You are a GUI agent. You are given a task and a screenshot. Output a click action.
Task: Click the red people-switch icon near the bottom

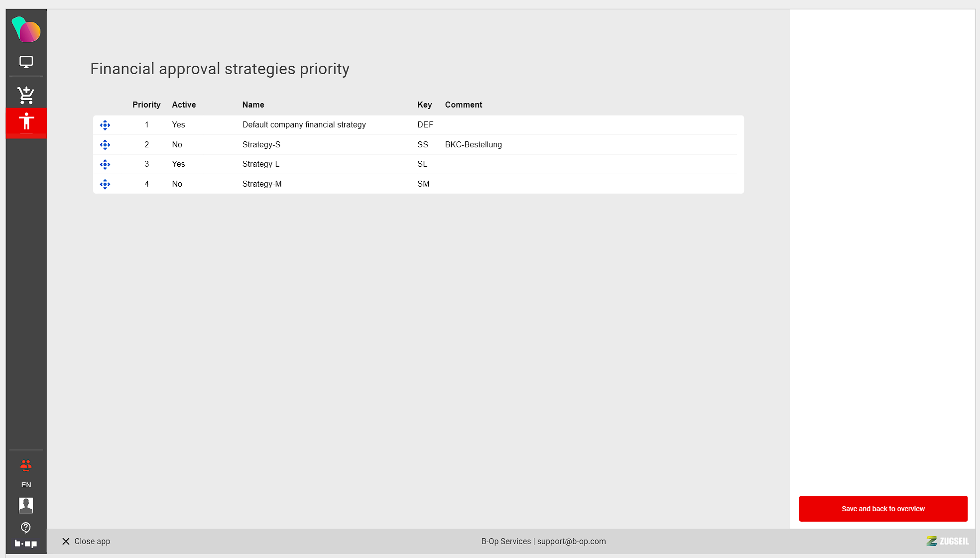click(26, 465)
